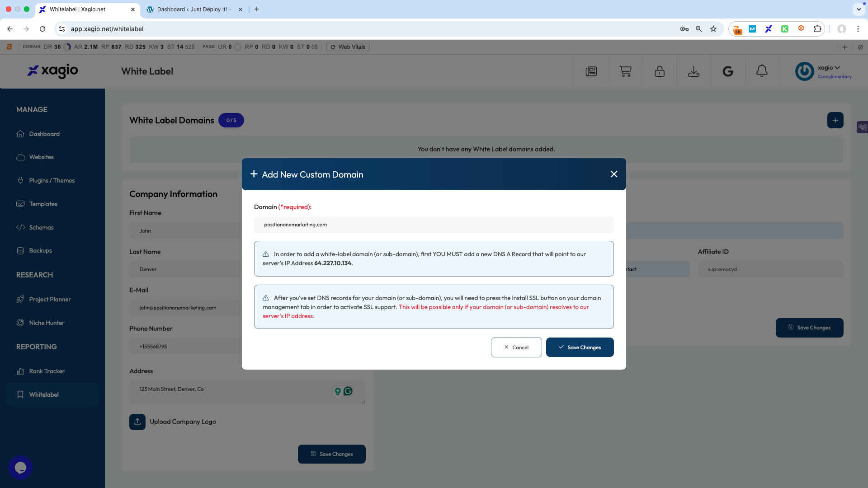Screen dimensions: 868x488
Task: Open the chat bubble widget
Action: coord(20,468)
